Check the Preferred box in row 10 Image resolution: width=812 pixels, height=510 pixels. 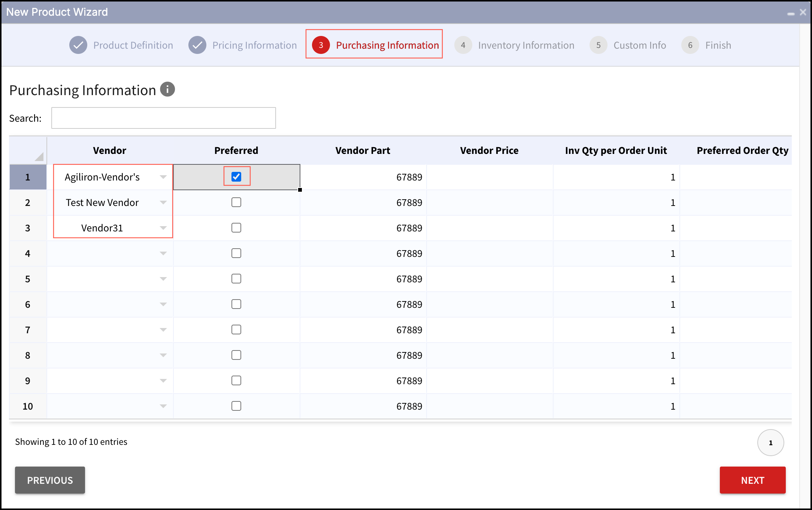pos(236,406)
